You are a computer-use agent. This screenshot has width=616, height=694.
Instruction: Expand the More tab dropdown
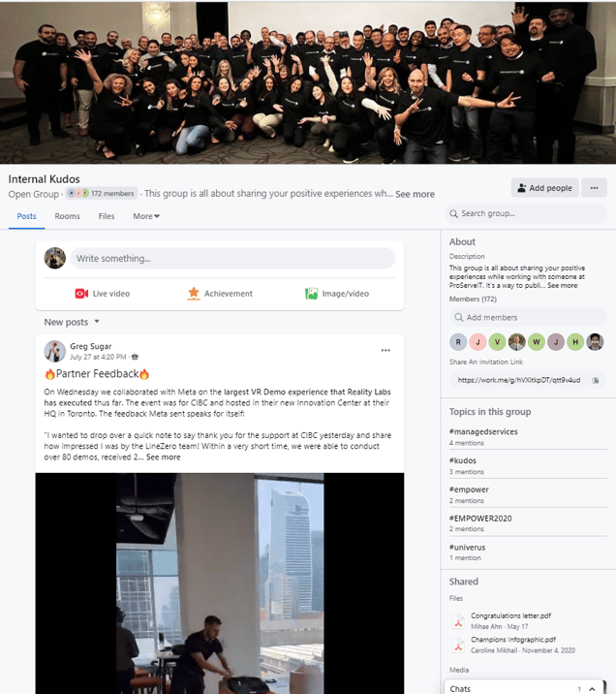tap(146, 216)
